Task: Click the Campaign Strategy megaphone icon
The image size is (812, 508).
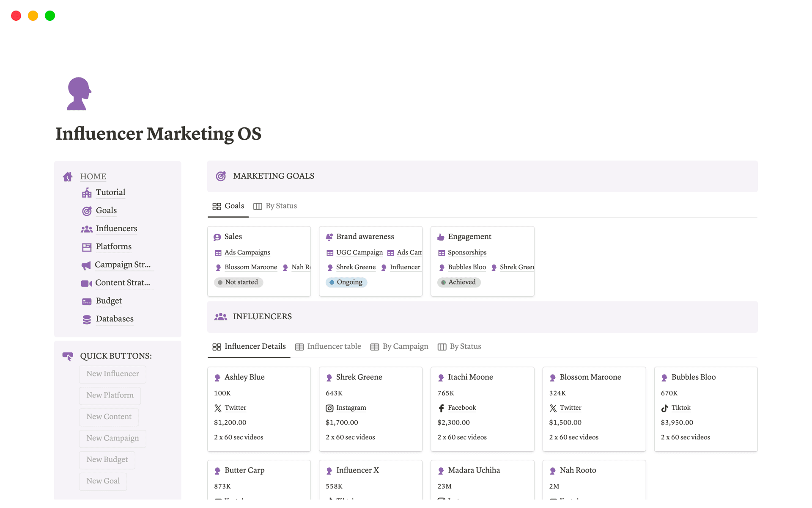Action: click(x=87, y=265)
